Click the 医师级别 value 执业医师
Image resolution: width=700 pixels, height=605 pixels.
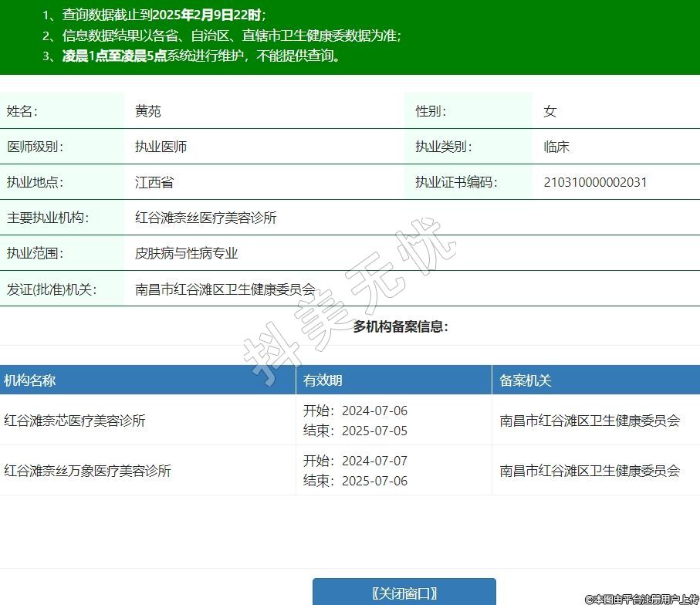click(161, 147)
